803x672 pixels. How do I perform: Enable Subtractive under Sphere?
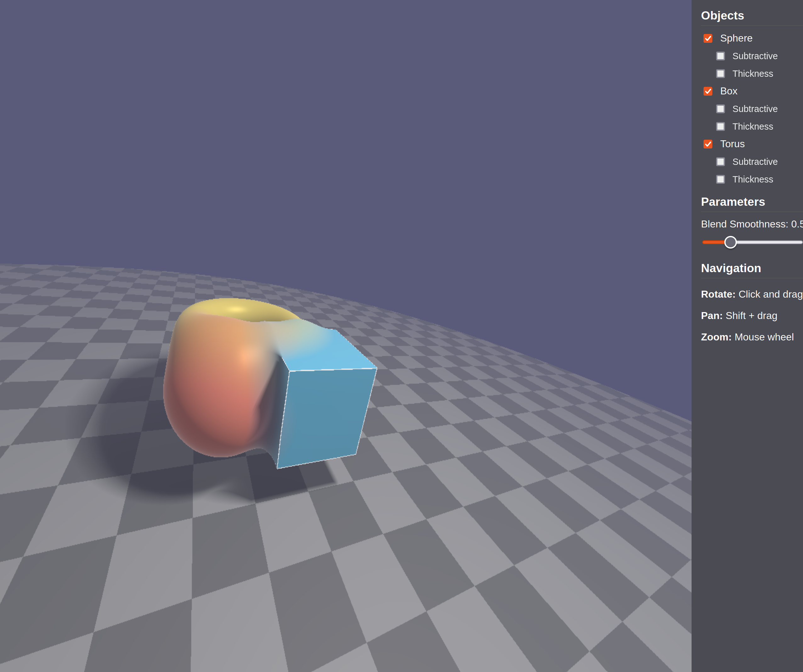click(x=721, y=56)
